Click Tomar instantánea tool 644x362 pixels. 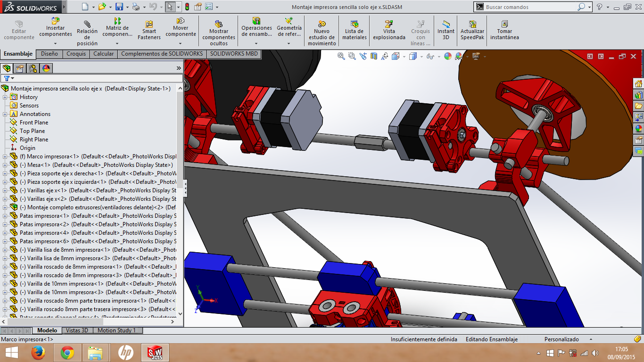click(x=504, y=31)
